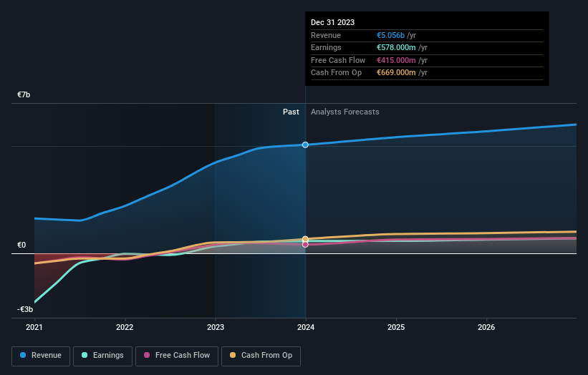Toggle the Earnings legend button
Viewport: 588px width, 375px height.
[102, 356]
